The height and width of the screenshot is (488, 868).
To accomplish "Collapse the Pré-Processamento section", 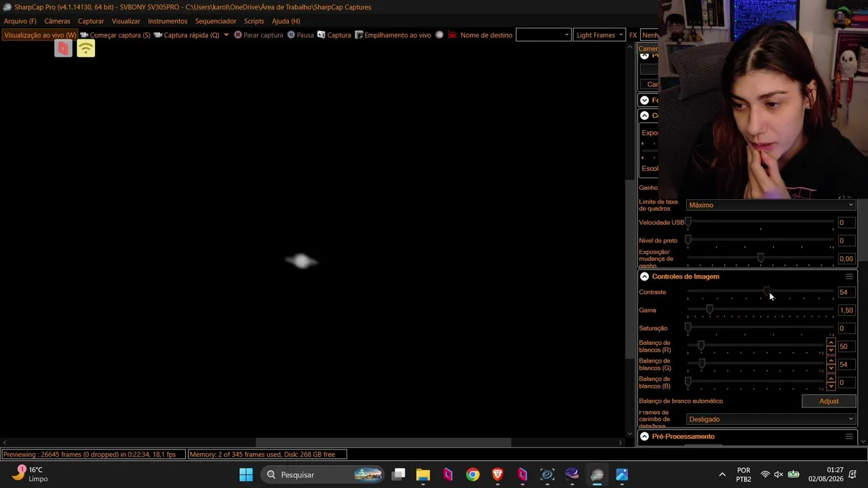I will (x=644, y=436).
